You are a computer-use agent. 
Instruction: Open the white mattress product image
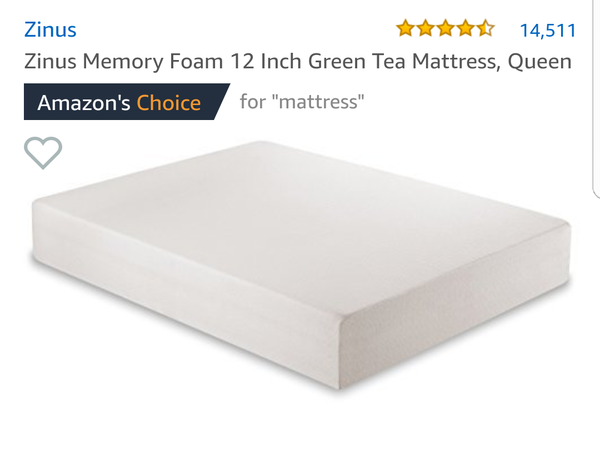[x=301, y=265]
